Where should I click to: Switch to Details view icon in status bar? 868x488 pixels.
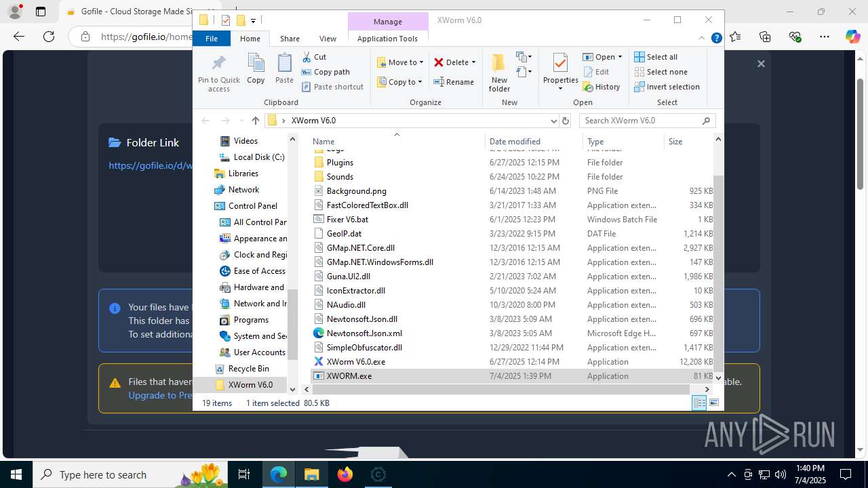point(699,403)
